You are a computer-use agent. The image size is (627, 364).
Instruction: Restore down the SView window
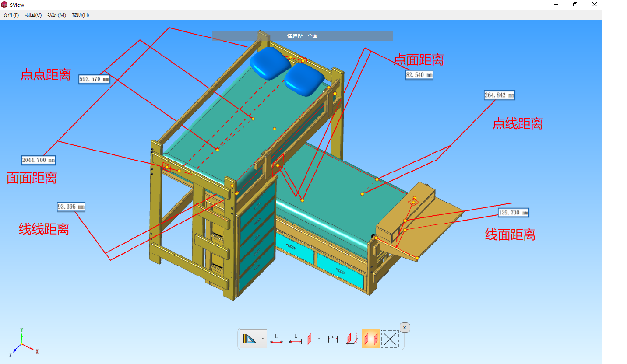click(x=575, y=4)
